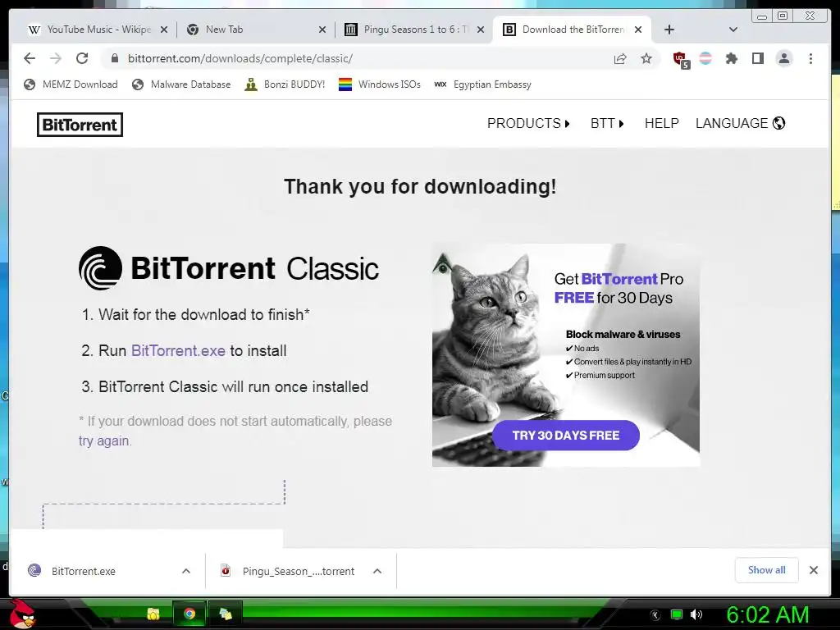This screenshot has height=630, width=840.
Task: Click Chrome icon in taskbar
Action: [189, 614]
